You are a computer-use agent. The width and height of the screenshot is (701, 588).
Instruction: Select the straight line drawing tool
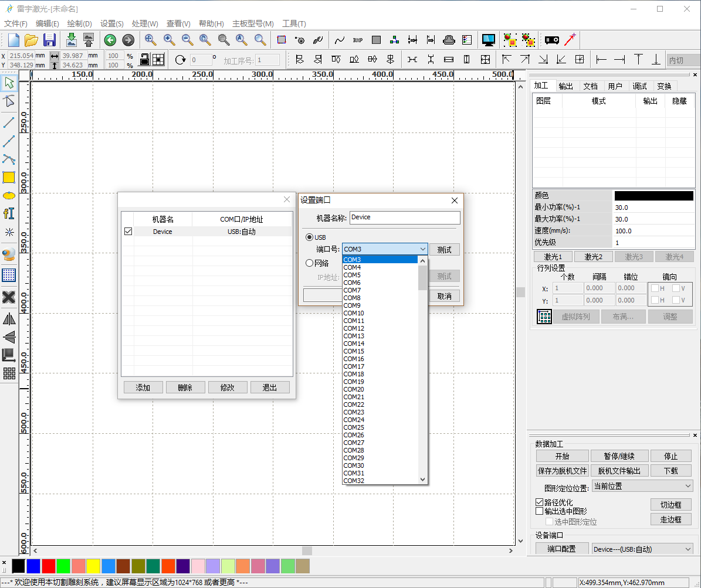coord(9,121)
